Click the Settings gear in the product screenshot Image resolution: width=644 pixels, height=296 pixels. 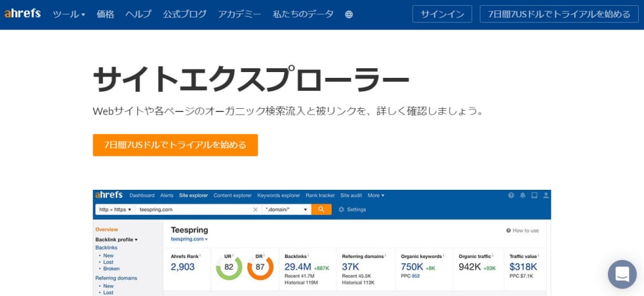pos(341,209)
